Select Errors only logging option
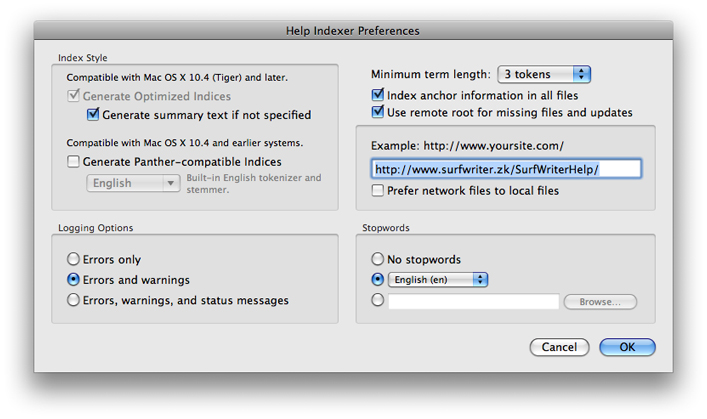Viewport: 707px width, 419px height. click(x=73, y=259)
